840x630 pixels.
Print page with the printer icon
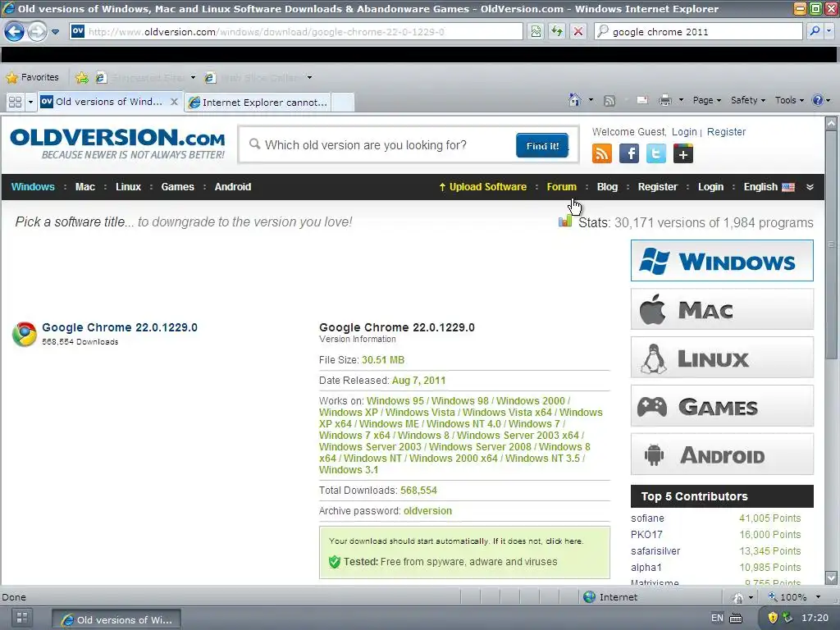click(x=664, y=100)
